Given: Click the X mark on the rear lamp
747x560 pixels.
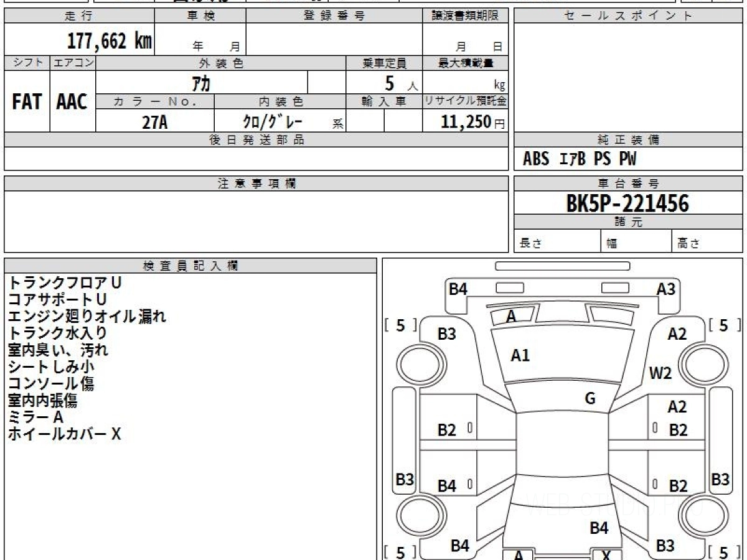Looking at the screenshot, I should 606,556.
